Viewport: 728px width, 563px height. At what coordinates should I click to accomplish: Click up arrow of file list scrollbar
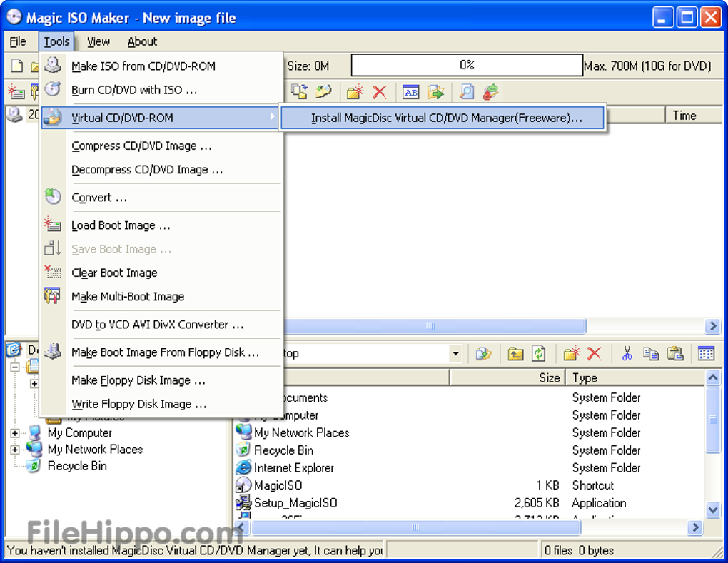(x=713, y=377)
